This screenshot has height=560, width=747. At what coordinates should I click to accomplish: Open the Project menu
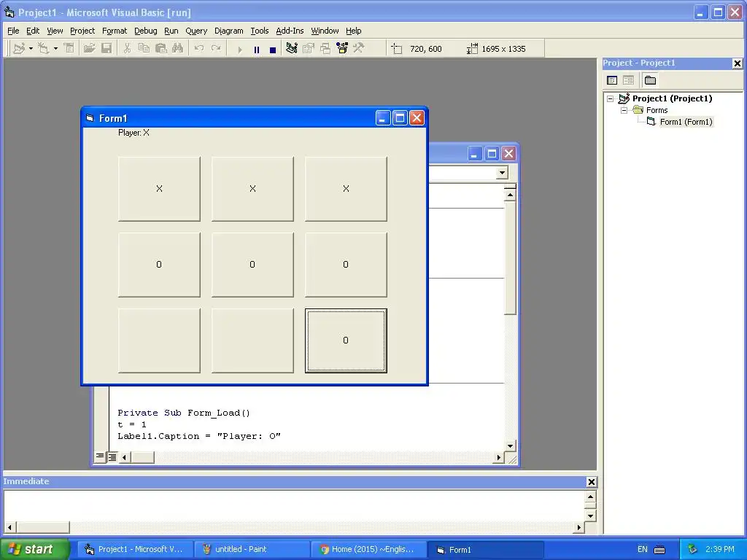tap(82, 31)
